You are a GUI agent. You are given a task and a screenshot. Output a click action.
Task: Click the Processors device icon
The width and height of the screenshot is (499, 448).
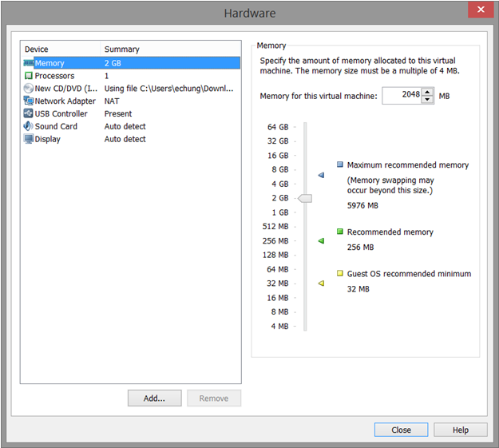coord(29,76)
